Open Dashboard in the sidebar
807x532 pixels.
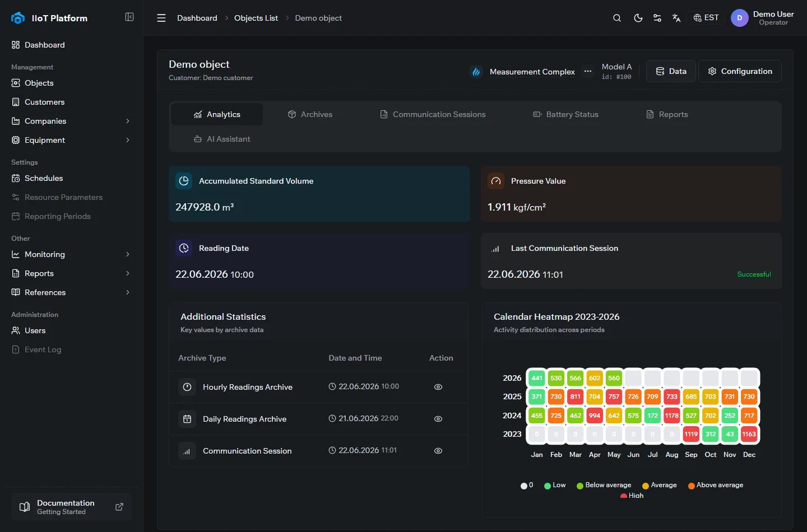tap(71, 45)
